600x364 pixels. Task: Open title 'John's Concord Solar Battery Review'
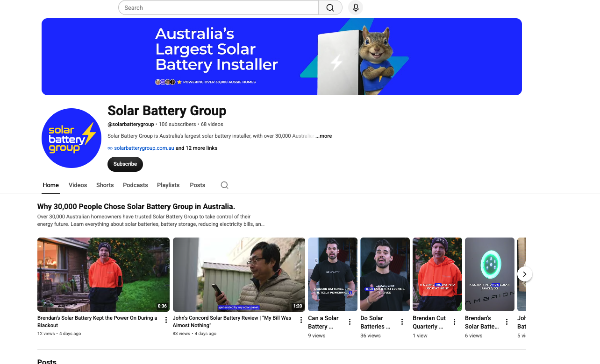(232, 322)
